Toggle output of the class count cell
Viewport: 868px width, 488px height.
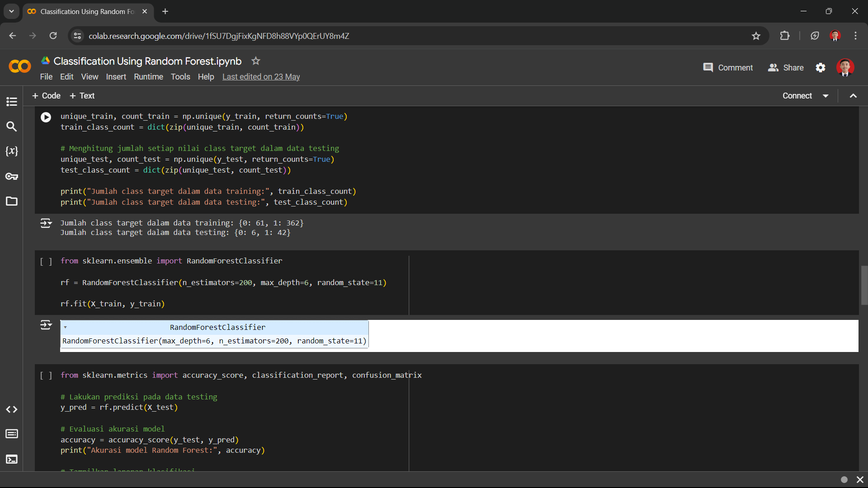coord(46,223)
